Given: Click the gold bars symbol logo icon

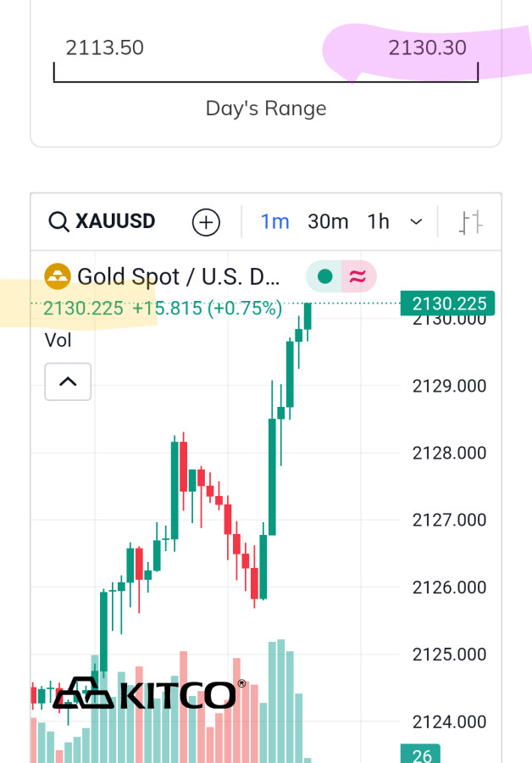Looking at the screenshot, I should (58, 276).
